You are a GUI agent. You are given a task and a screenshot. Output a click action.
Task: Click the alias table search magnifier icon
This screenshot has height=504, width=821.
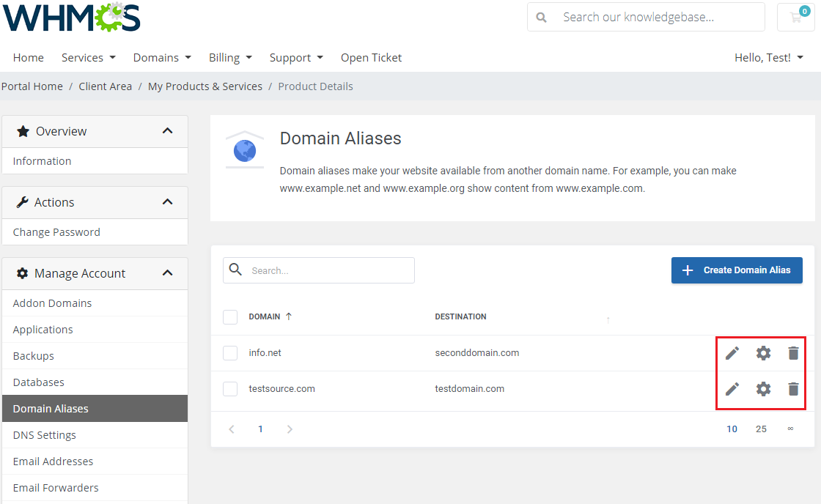pos(235,270)
